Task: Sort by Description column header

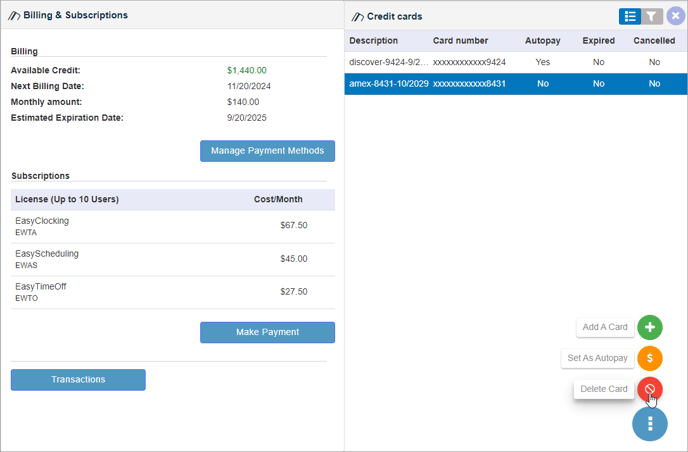Action: 373,41
